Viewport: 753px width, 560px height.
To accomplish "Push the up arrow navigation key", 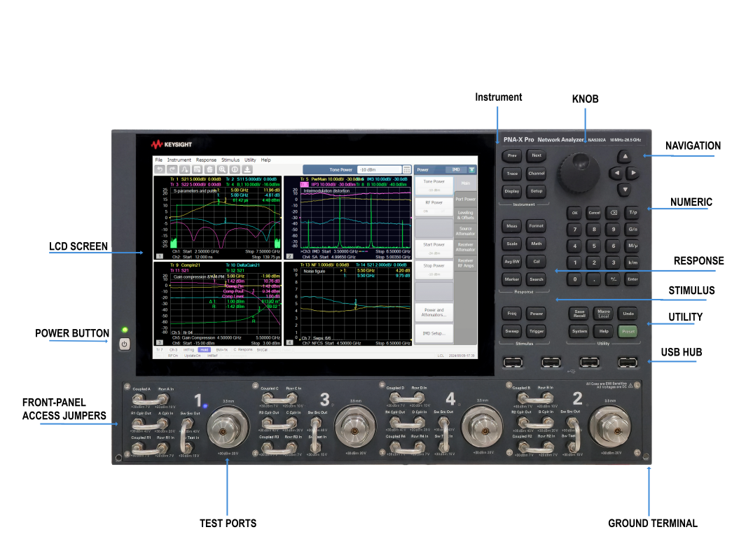I will pyautogui.click(x=625, y=156).
